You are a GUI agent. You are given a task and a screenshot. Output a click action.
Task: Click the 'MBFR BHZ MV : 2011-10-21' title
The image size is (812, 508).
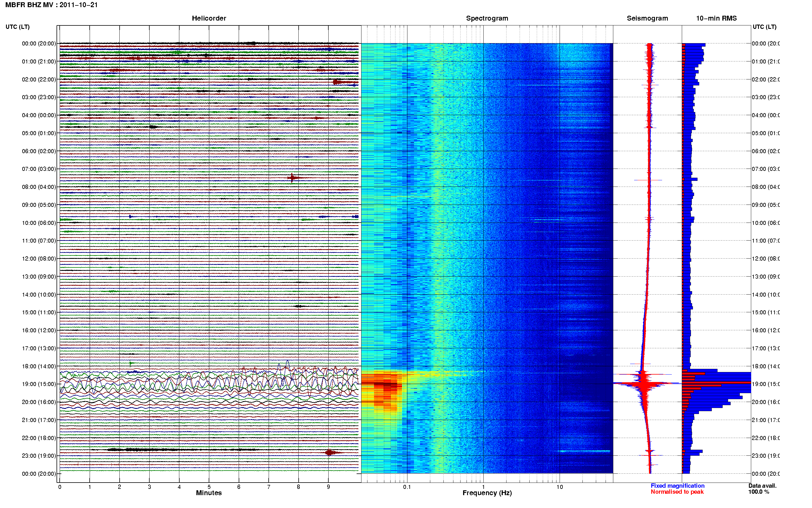[x=51, y=5]
